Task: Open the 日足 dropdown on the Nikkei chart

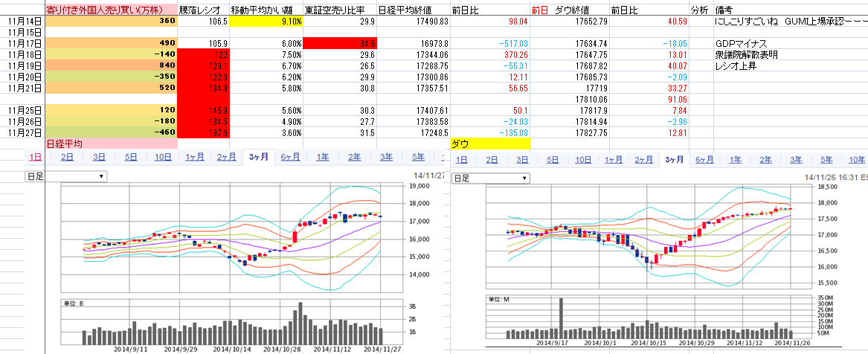Action: (x=66, y=177)
